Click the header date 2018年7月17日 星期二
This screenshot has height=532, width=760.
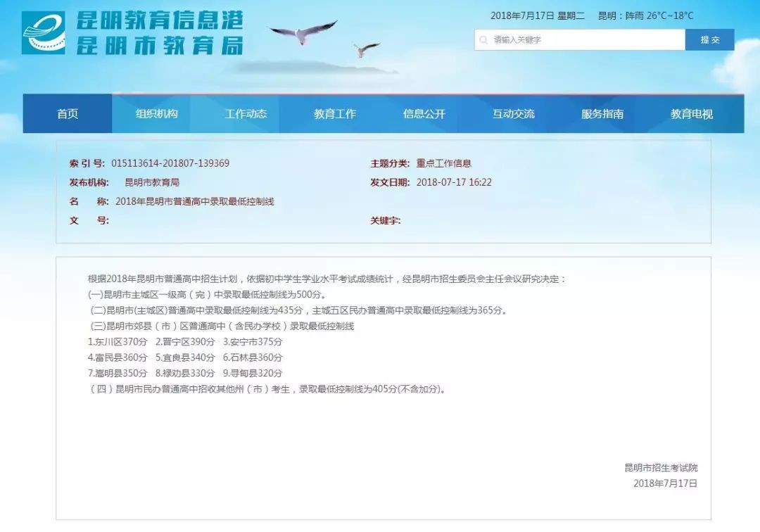[538, 15]
